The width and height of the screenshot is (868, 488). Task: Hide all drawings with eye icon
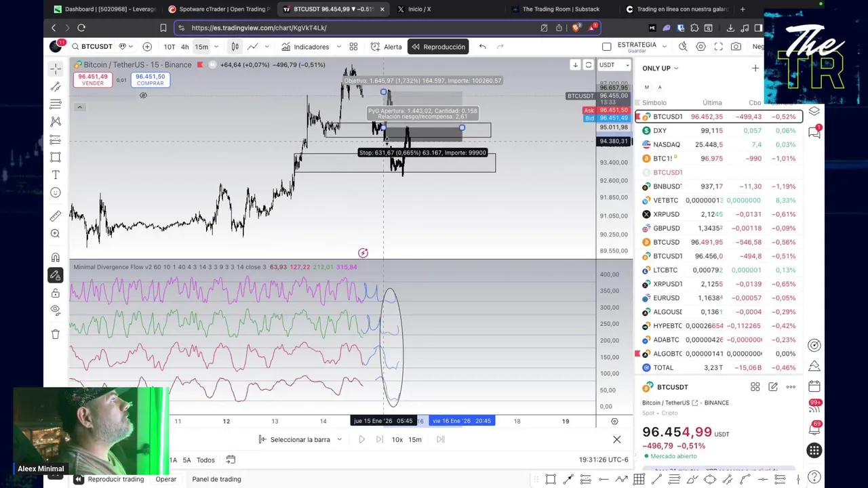pyautogui.click(x=56, y=310)
